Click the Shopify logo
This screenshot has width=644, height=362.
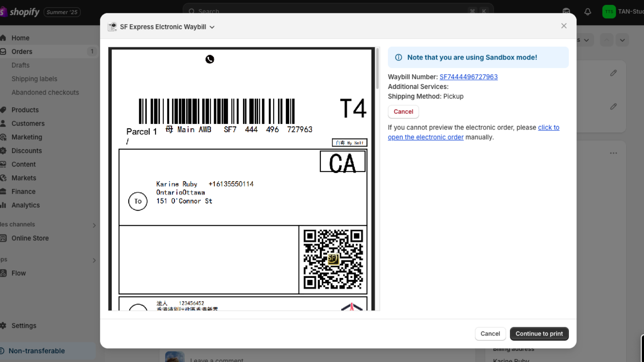click(x=20, y=12)
